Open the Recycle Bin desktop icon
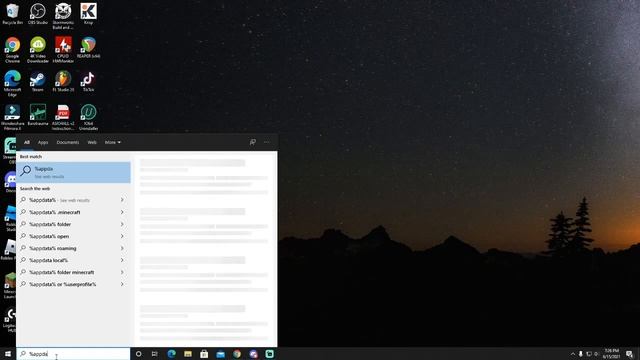Screen dimensions: 640x360 click(x=12, y=14)
